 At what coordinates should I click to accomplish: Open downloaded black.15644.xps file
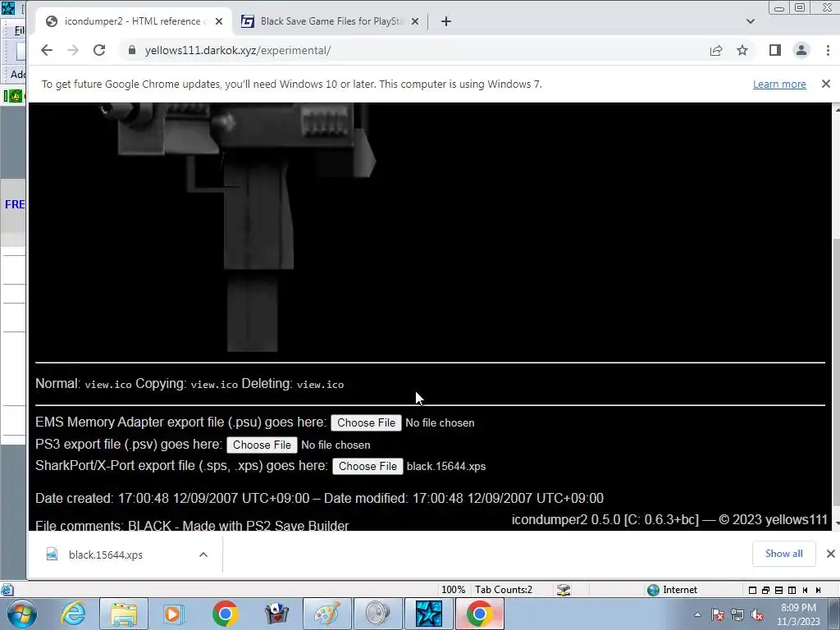click(x=106, y=555)
